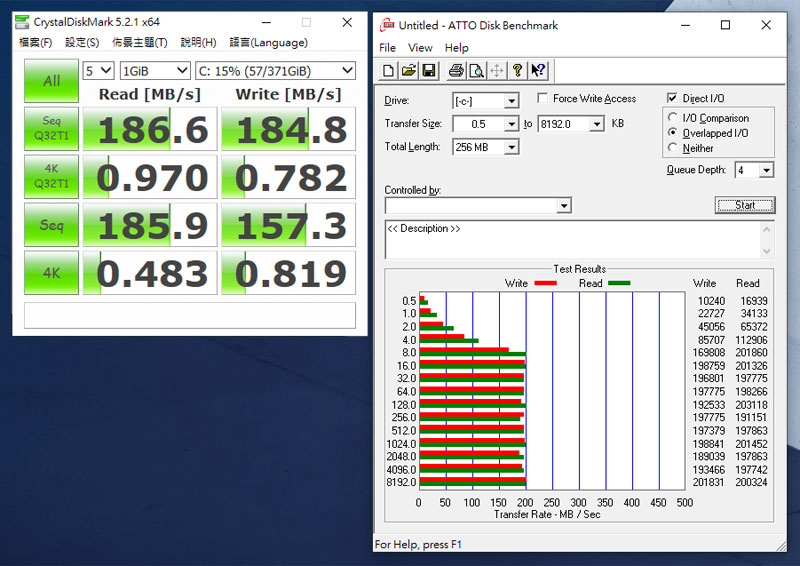Screen dimensions: 800x566
Task: Select the Neither radio button
Action: click(x=673, y=148)
